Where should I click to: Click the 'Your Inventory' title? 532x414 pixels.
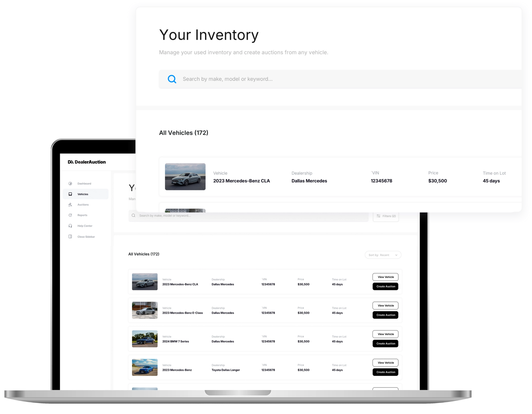pyautogui.click(x=209, y=35)
